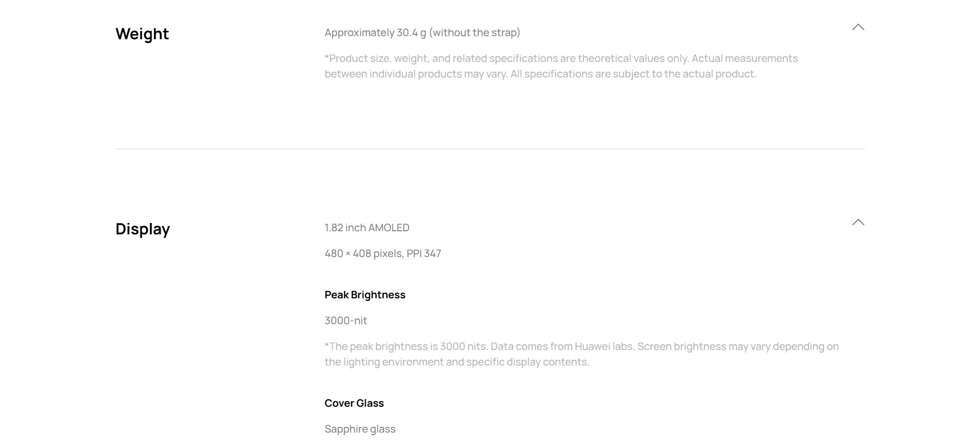Click "*The peak brightness is 3000 nits" footnote
980x447 pixels.
coord(406,346)
